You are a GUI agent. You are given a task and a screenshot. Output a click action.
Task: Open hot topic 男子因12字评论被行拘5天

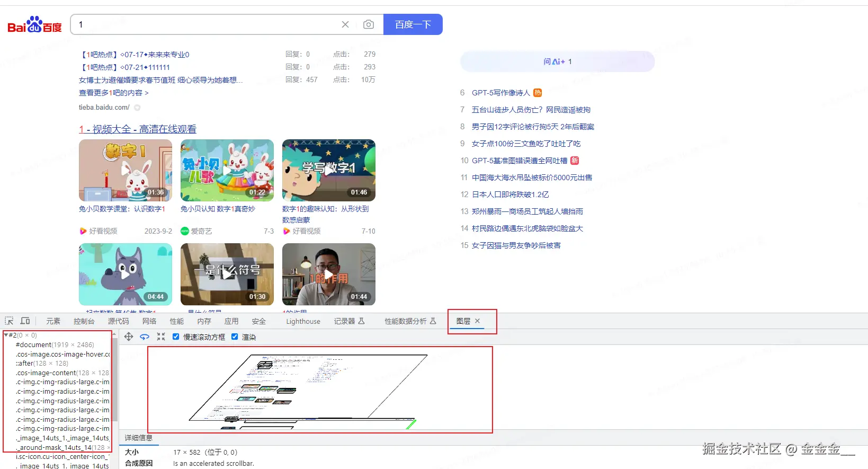[x=533, y=127]
